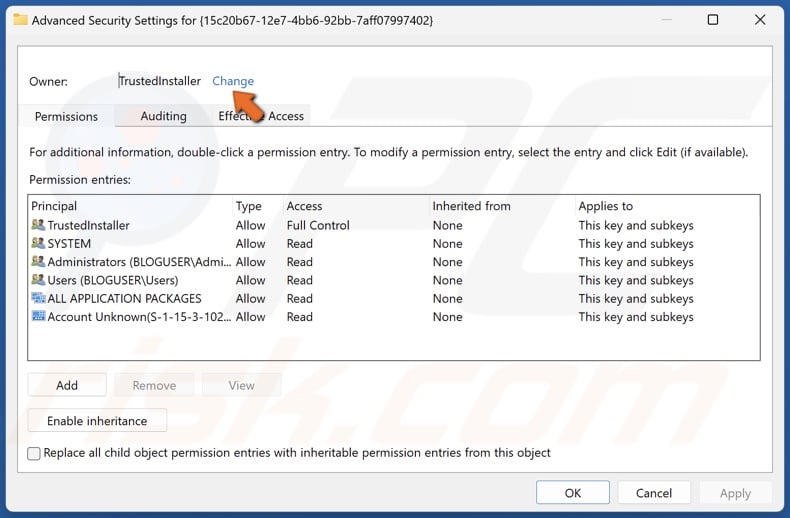Click the Access column header
The image size is (790, 518).
tap(304, 206)
